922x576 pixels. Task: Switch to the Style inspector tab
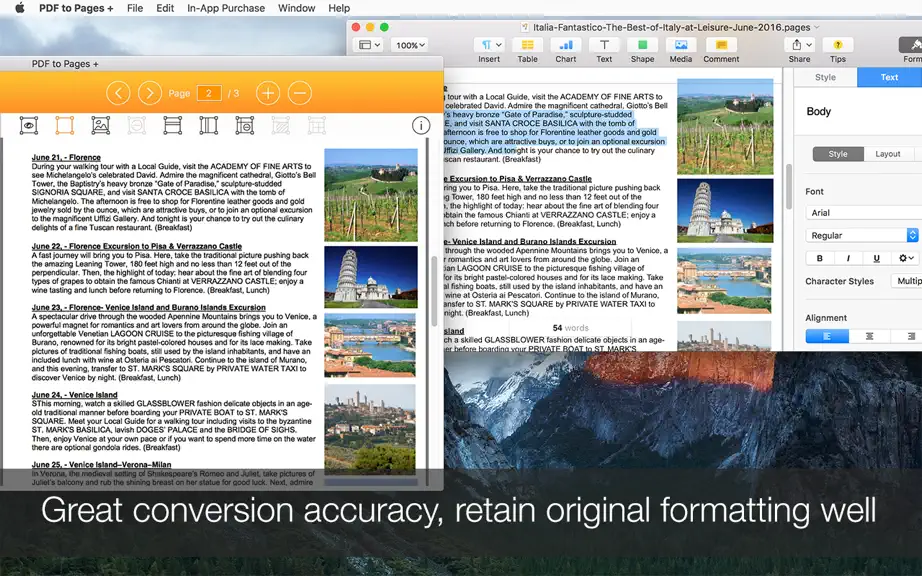click(825, 77)
